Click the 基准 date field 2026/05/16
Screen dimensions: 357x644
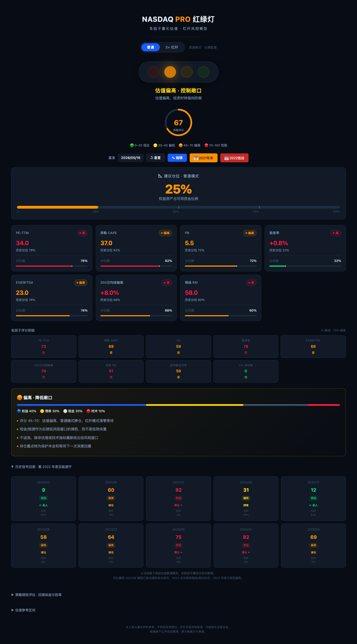131,158
